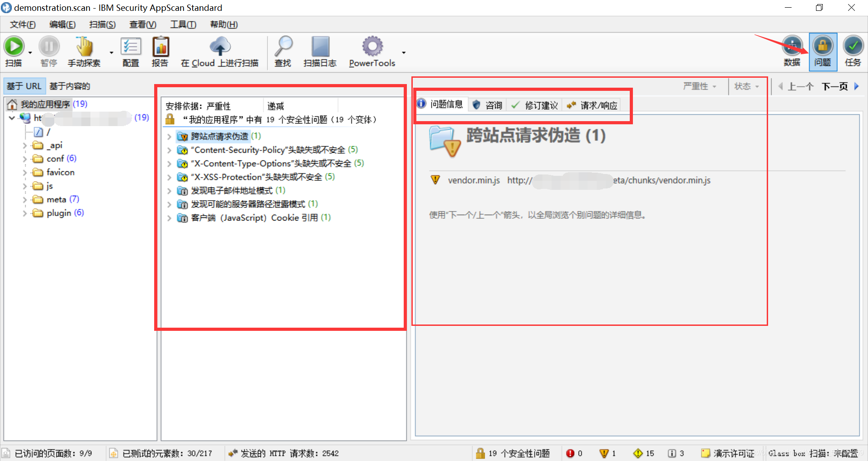Open the Request/Response tab
This screenshot has height=461, width=868.
592,105
